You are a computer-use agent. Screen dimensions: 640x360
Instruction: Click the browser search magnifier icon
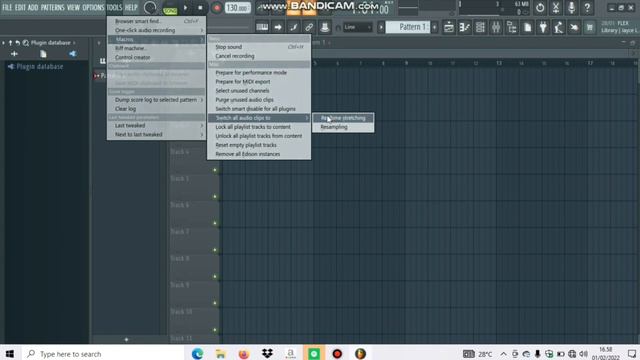(26, 42)
